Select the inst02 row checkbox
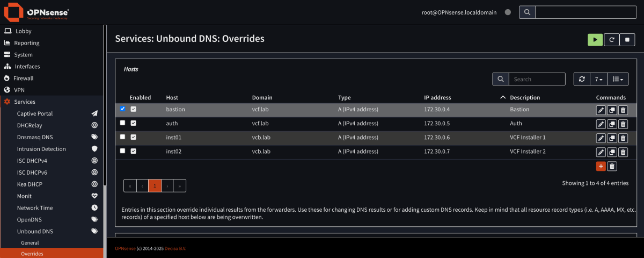The height and width of the screenshot is (258, 644). pyautogui.click(x=122, y=150)
